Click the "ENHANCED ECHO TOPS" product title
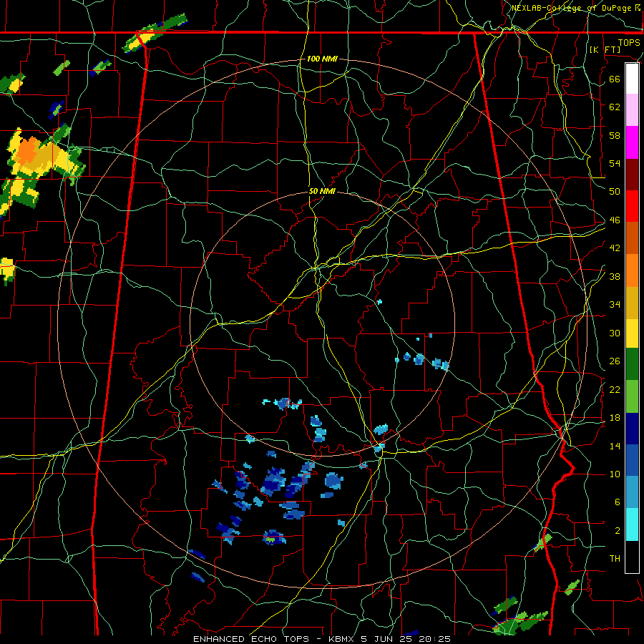Screen dimensions: 644x644 point(251,639)
